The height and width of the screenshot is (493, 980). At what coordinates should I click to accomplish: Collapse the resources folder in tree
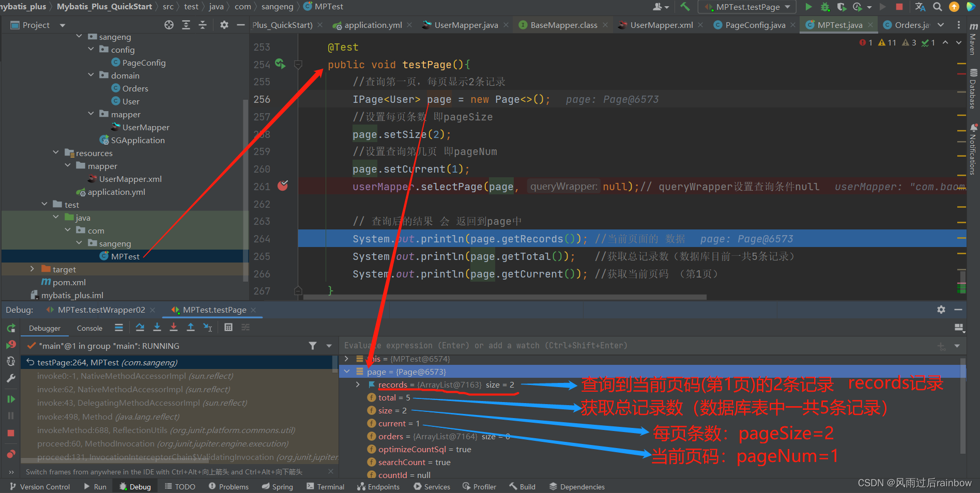coord(56,152)
